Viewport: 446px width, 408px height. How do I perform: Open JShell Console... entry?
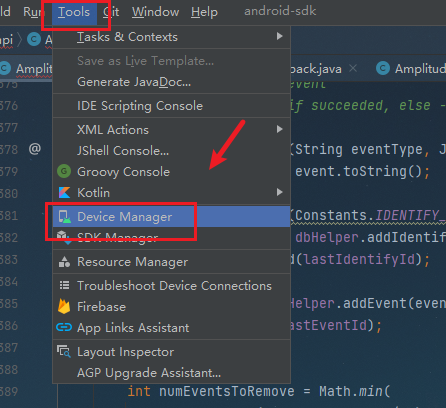point(123,151)
